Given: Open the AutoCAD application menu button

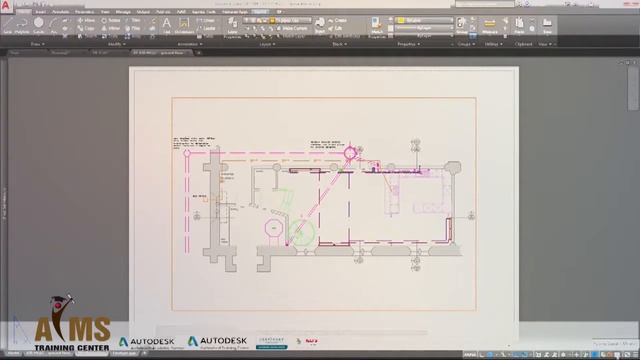Looking at the screenshot, I should click(x=5, y=5).
